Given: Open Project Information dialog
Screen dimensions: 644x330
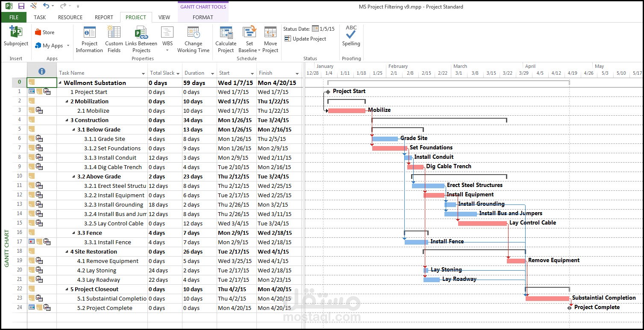Looking at the screenshot, I should (x=89, y=39).
